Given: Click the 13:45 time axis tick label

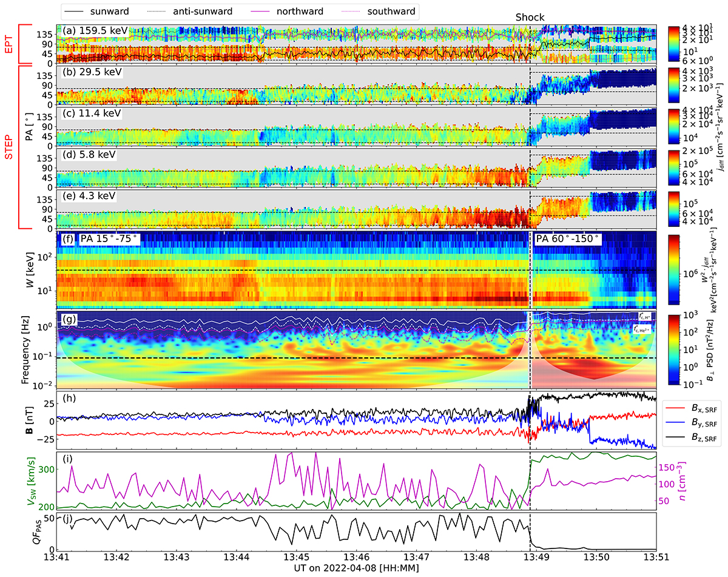Looking at the screenshot, I should click(295, 556).
